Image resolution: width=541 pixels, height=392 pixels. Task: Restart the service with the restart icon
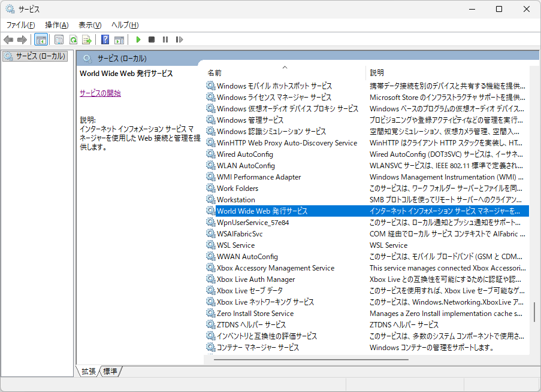[179, 39]
